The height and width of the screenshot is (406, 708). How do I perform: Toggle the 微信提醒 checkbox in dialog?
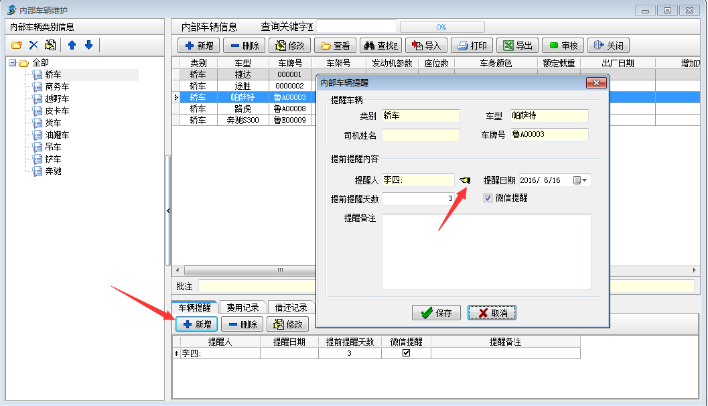coord(489,198)
